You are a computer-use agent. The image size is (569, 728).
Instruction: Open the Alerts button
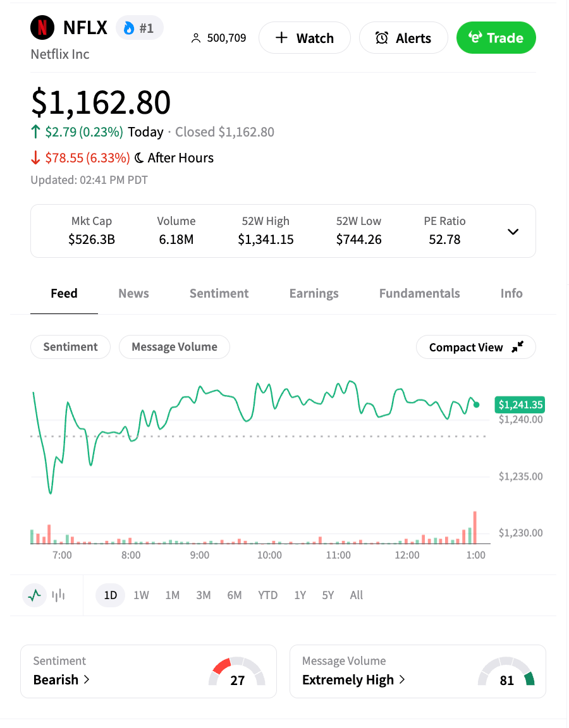pos(403,38)
